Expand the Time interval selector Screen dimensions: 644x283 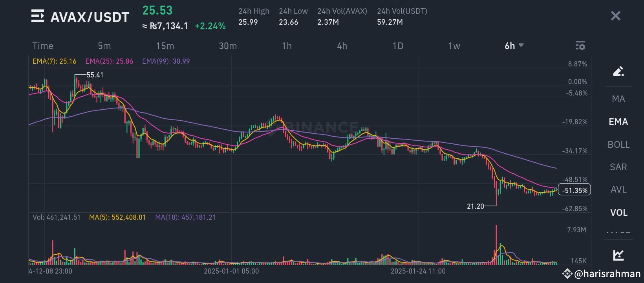pos(42,46)
